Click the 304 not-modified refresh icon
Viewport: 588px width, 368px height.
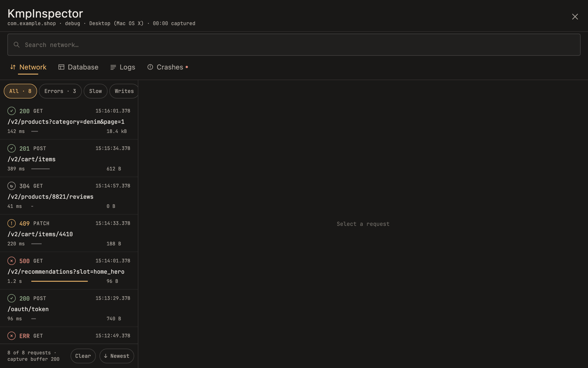coord(11,186)
